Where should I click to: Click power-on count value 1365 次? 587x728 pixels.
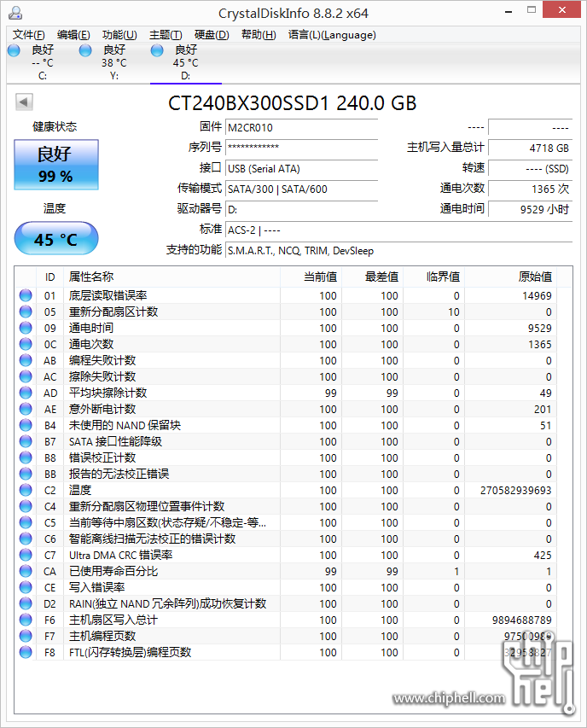[531, 189]
